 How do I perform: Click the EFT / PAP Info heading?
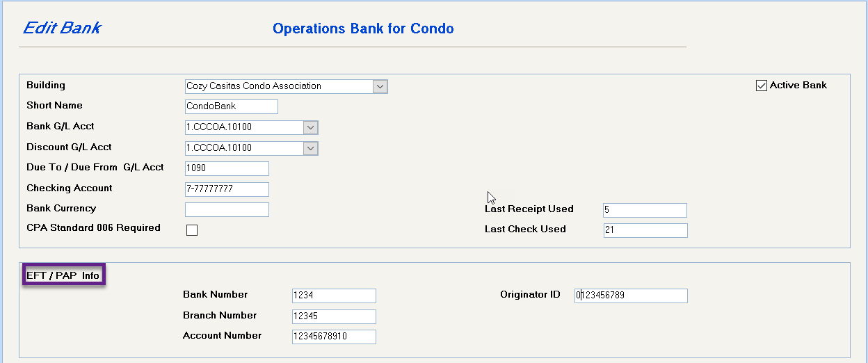pyautogui.click(x=63, y=275)
